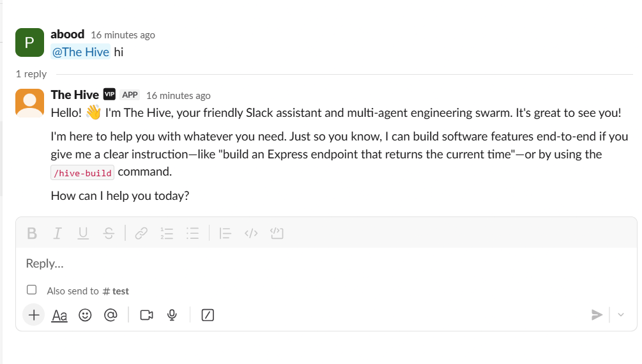This screenshot has width=642, height=364.
Task: Record an audio clip with microphone
Action: [172, 315]
